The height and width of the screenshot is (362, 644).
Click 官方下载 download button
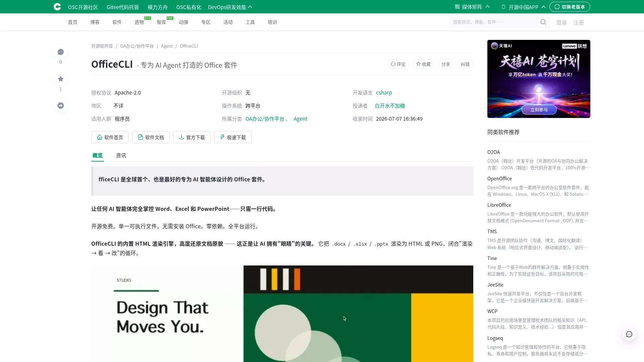coord(192,137)
